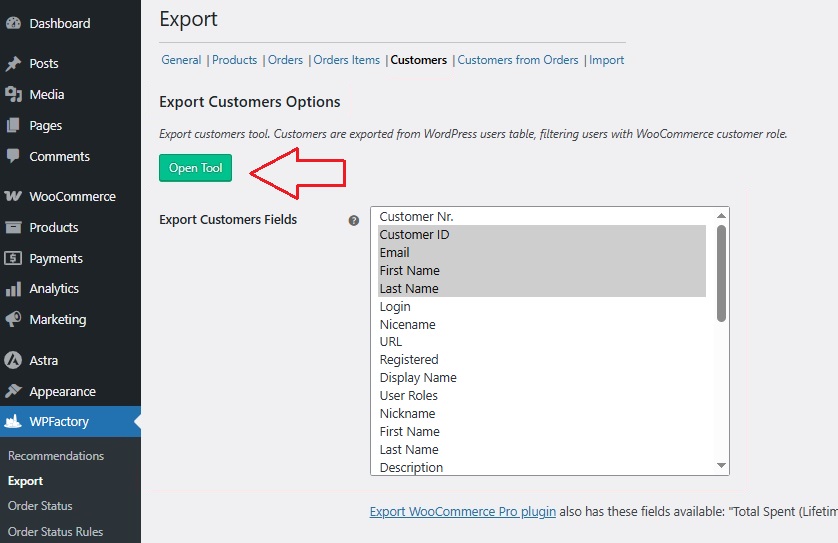
Task: Switch to Orders Items tab
Action: pyautogui.click(x=346, y=60)
